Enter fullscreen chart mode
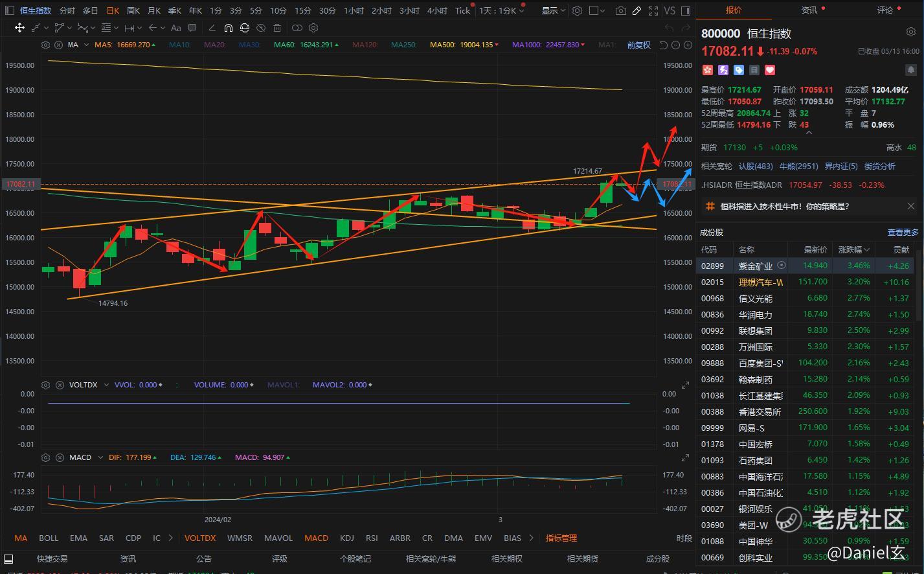The image size is (924, 574). point(653,10)
